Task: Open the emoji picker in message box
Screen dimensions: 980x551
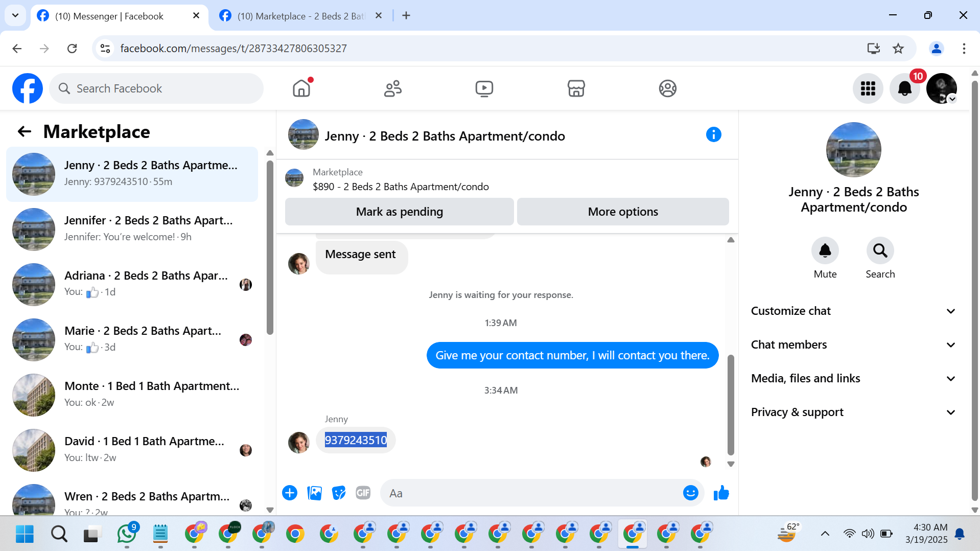Action: point(690,493)
